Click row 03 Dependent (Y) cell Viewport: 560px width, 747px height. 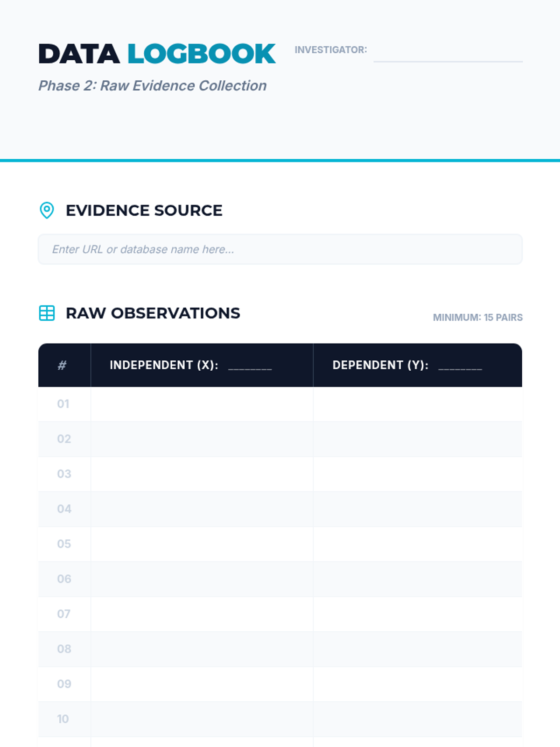[417, 474]
